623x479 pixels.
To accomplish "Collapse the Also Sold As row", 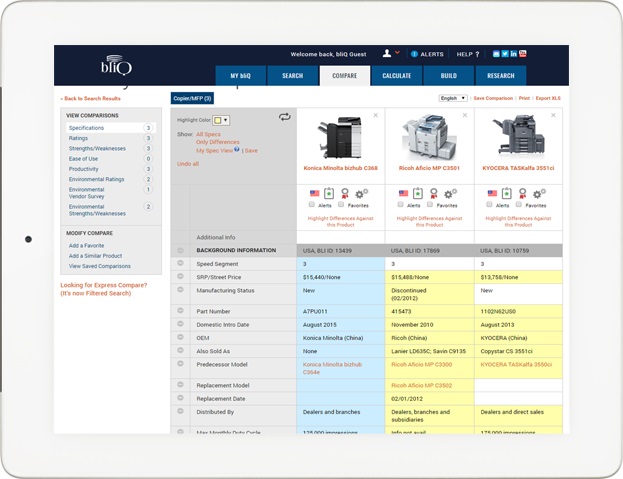I will tap(180, 350).
